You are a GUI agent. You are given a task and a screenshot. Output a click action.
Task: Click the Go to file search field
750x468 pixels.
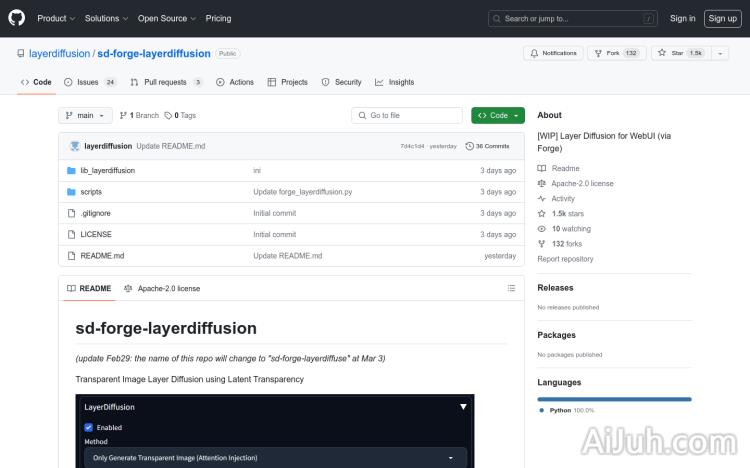tap(407, 115)
